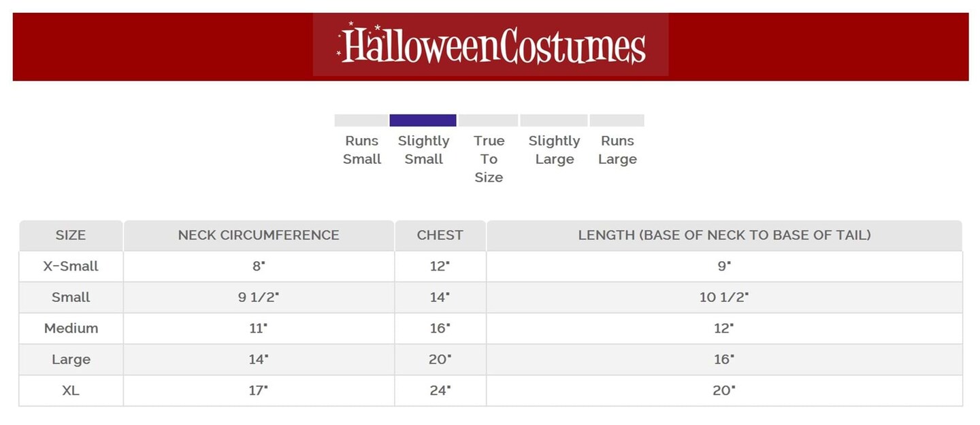The height and width of the screenshot is (425, 980).
Task: Click the True To Size bar segment
Action: click(488, 120)
